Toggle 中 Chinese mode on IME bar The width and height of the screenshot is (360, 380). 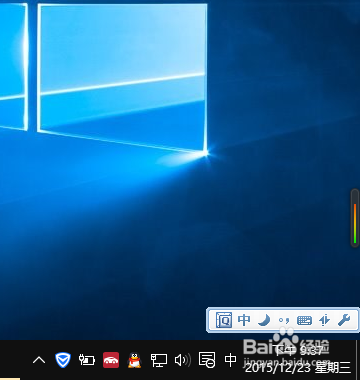pos(244,320)
